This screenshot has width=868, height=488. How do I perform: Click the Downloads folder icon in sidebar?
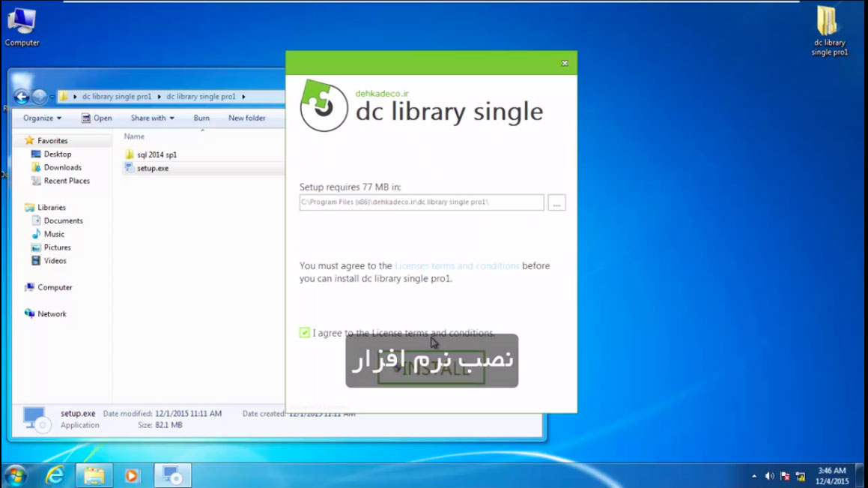click(x=36, y=167)
